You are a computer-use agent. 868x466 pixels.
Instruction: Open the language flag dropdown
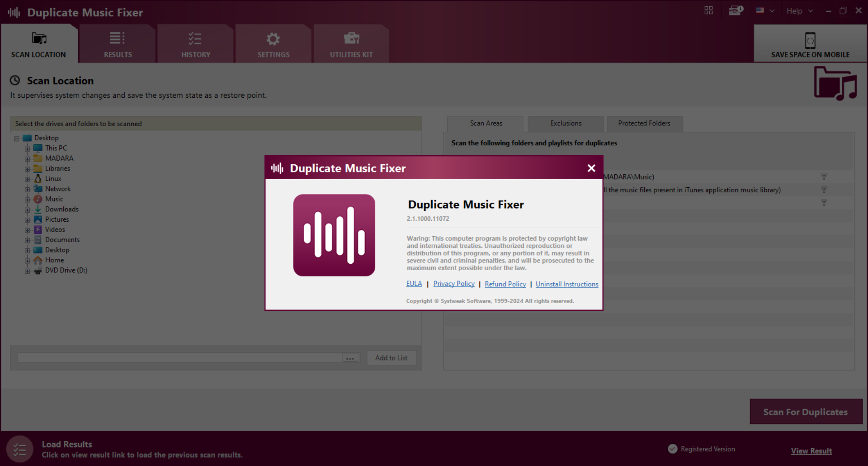click(x=765, y=10)
